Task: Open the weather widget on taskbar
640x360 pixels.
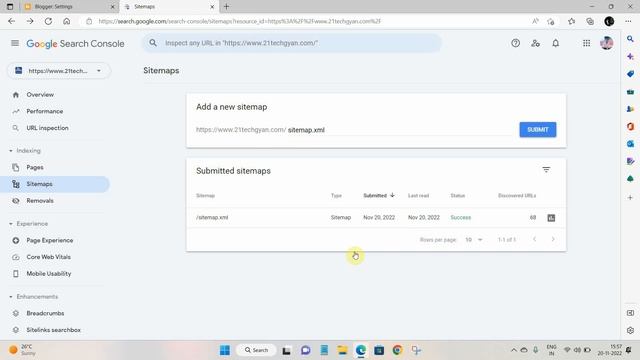Action: click(x=22, y=350)
